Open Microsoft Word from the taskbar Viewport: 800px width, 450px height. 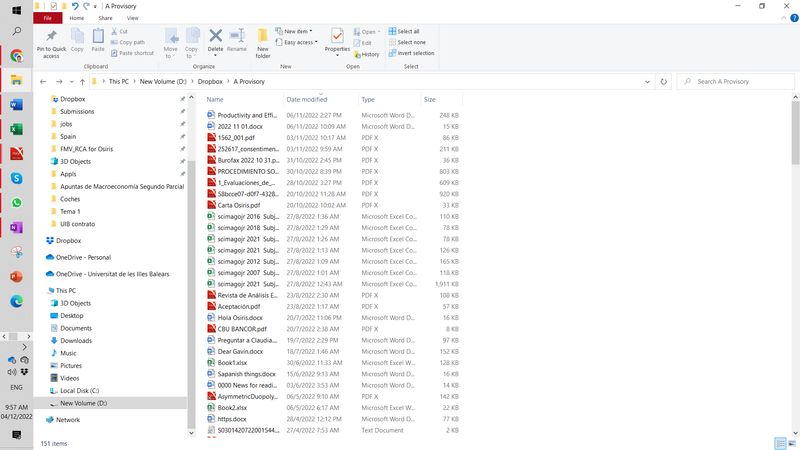(16, 104)
